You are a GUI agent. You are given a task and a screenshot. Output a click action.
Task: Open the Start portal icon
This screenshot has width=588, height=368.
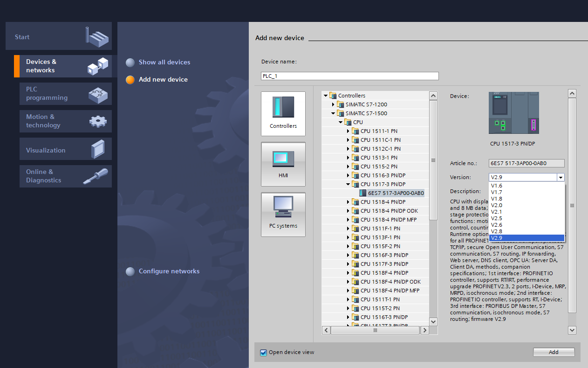(96, 36)
